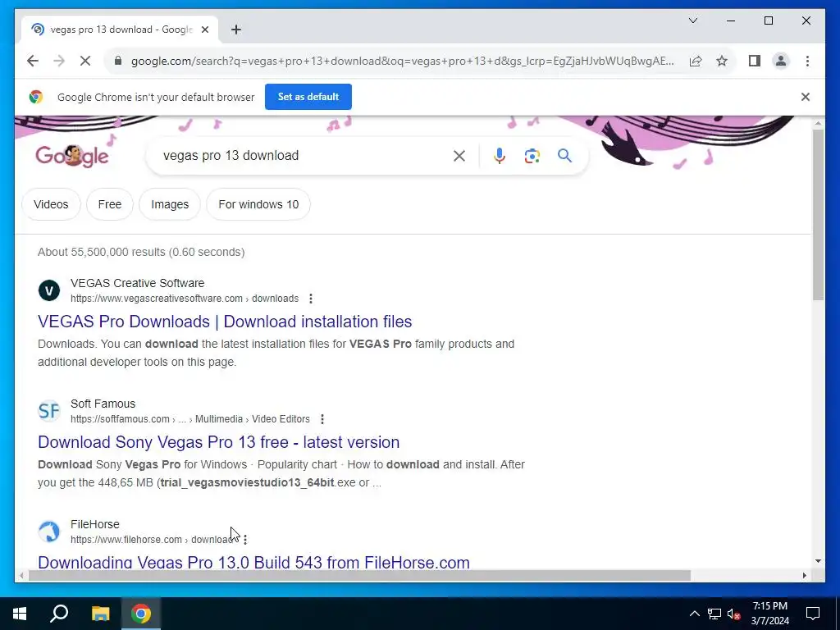Open more options for VEGAS Creative Software result
840x630 pixels.
pyautogui.click(x=311, y=299)
